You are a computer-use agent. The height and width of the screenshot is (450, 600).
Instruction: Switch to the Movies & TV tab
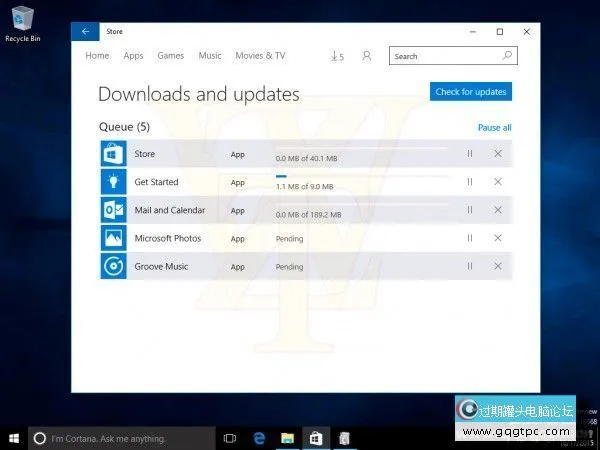pyautogui.click(x=260, y=56)
